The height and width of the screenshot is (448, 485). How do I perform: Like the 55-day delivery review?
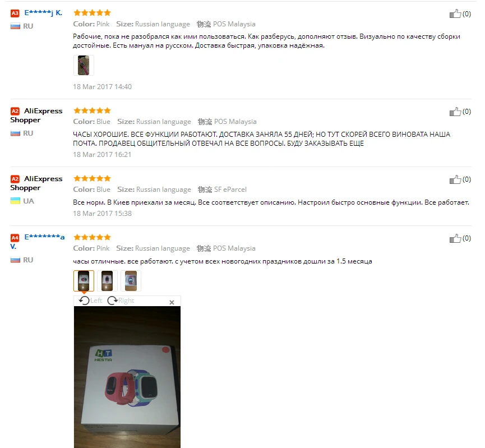(455, 112)
